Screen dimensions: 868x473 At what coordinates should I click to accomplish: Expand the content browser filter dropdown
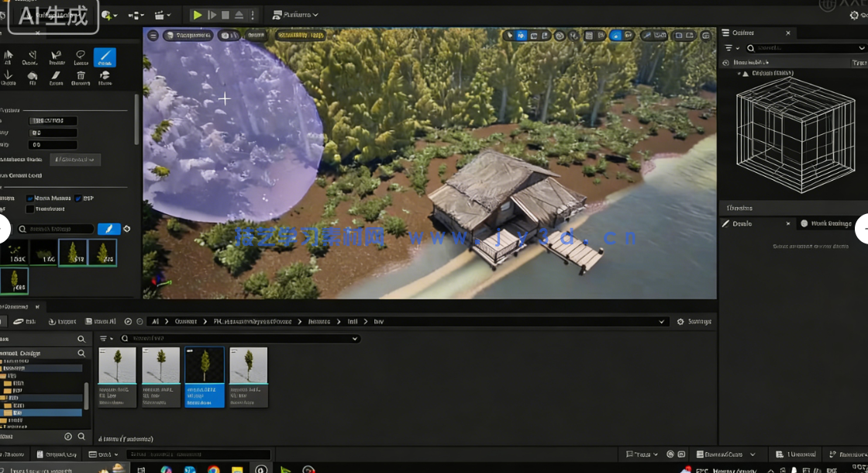pyautogui.click(x=106, y=339)
